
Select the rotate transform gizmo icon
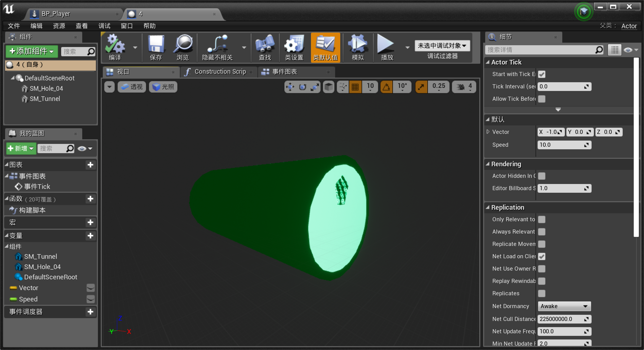[x=302, y=87]
